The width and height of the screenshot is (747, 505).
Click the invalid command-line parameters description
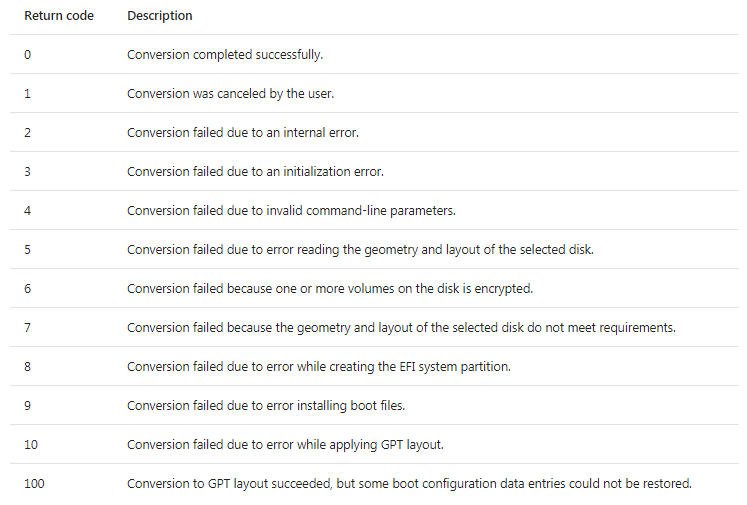(x=291, y=211)
